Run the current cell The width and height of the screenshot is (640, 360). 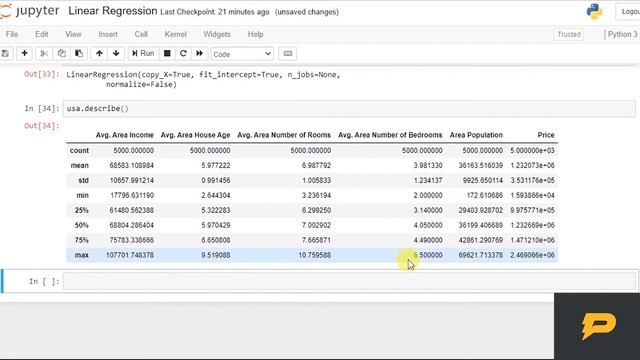(143, 53)
